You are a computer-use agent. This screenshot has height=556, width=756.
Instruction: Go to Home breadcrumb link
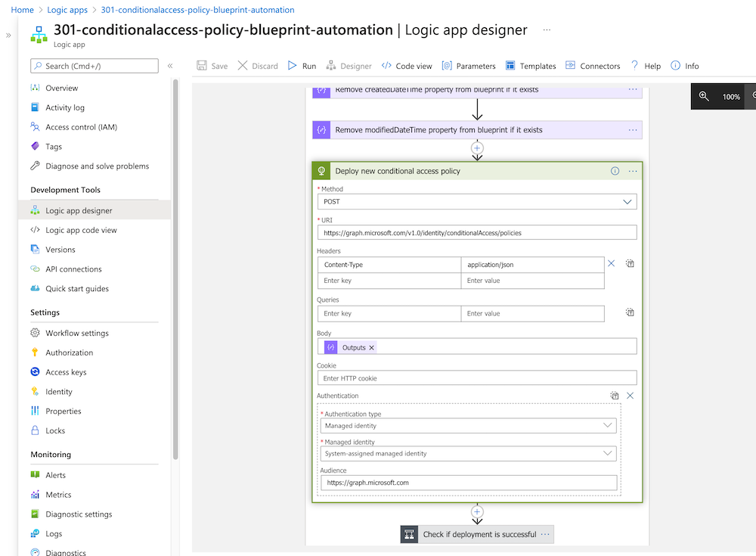(x=22, y=10)
